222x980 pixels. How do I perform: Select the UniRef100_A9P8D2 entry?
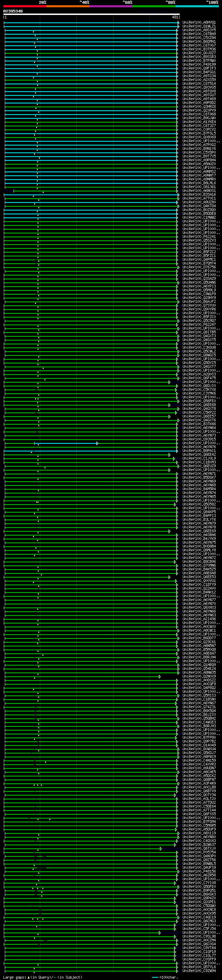199,103
